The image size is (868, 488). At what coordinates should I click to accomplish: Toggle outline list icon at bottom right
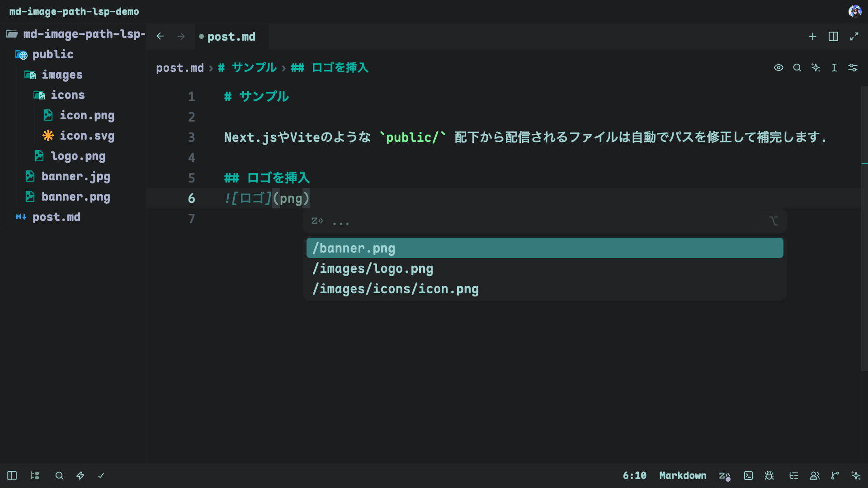point(793,475)
